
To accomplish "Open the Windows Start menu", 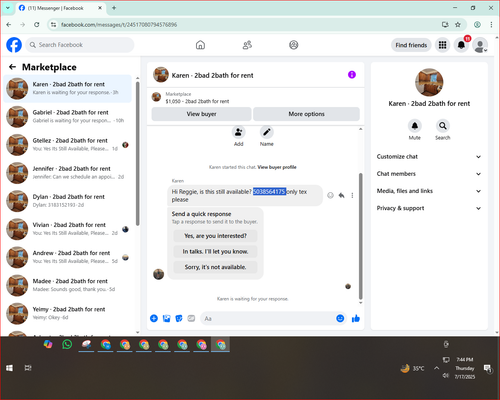I will coord(9,368).
